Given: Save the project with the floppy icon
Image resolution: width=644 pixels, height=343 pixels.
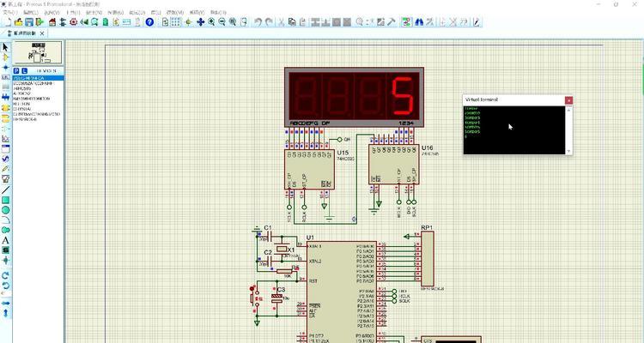Looking at the screenshot, I should [28, 21].
